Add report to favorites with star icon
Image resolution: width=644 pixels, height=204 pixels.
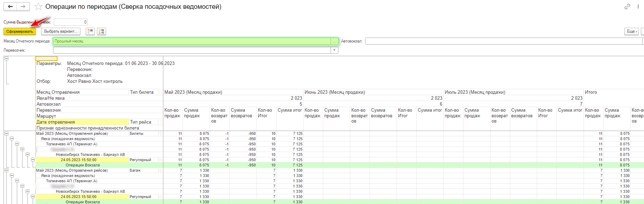(38, 7)
